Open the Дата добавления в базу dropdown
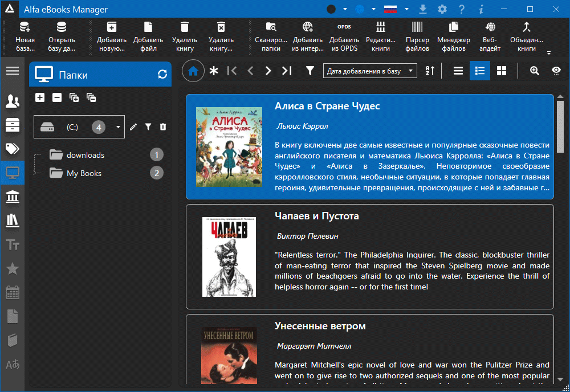Viewport: 570px width, 392px height. [x=369, y=71]
